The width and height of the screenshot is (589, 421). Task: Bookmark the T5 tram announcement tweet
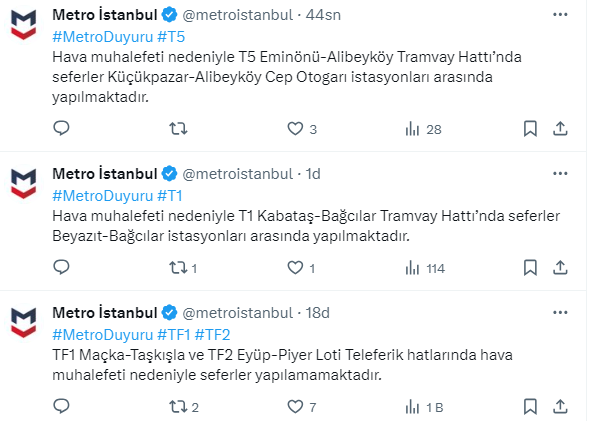pyautogui.click(x=530, y=129)
